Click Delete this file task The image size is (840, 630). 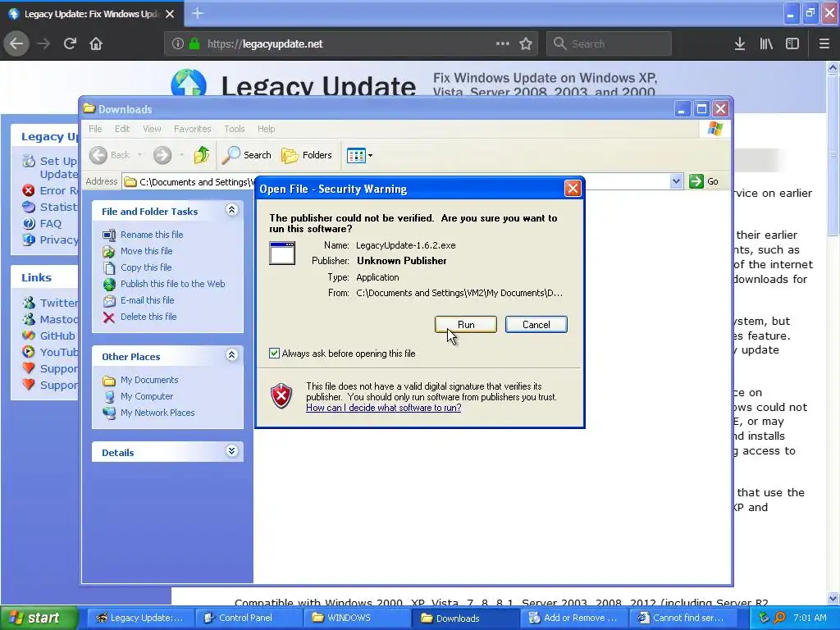(x=148, y=317)
